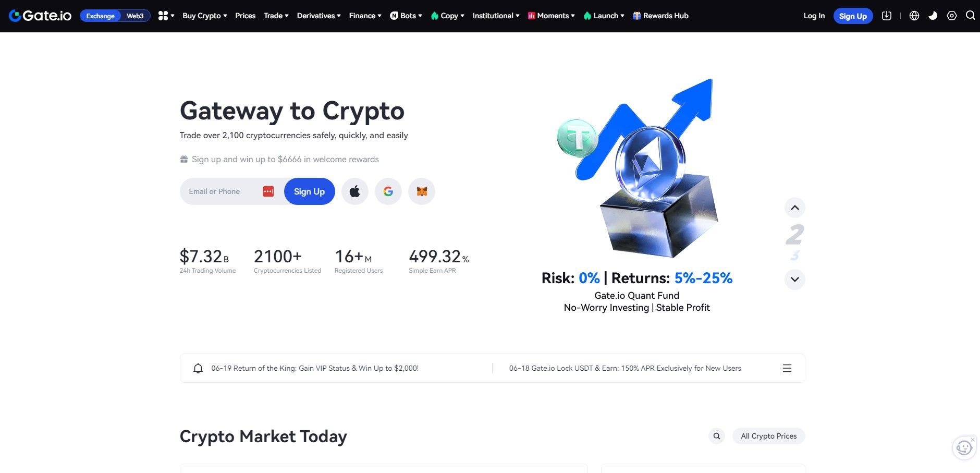Open the Rewards Hub menu item
This screenshot has height=473, width=980.
[660, 16]
